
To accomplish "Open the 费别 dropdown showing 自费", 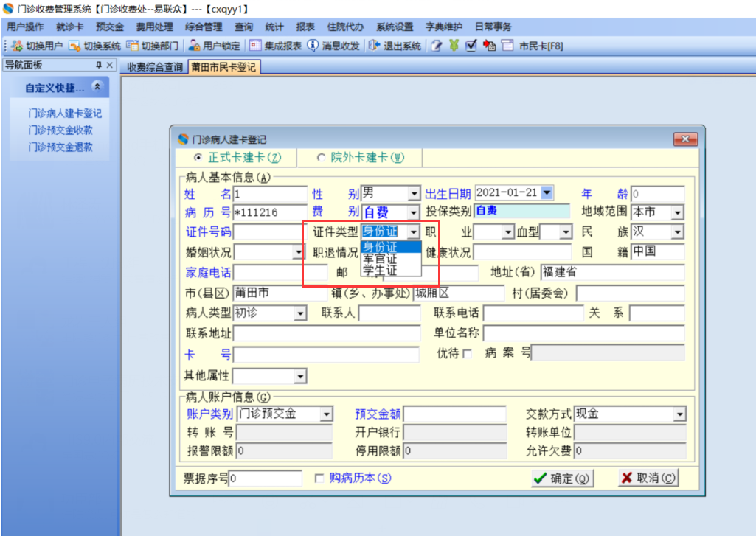I will [x=414, y=212].
